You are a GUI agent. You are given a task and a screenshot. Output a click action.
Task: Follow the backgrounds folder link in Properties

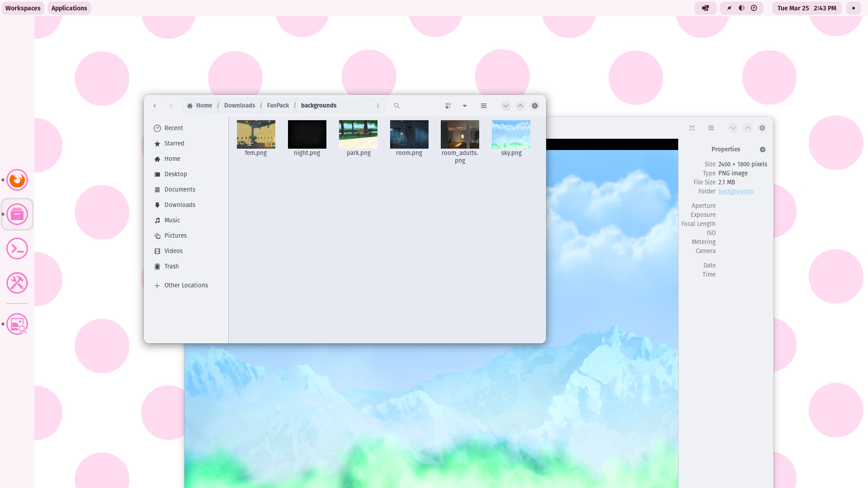pyautogui.click(x=736, y=191)
